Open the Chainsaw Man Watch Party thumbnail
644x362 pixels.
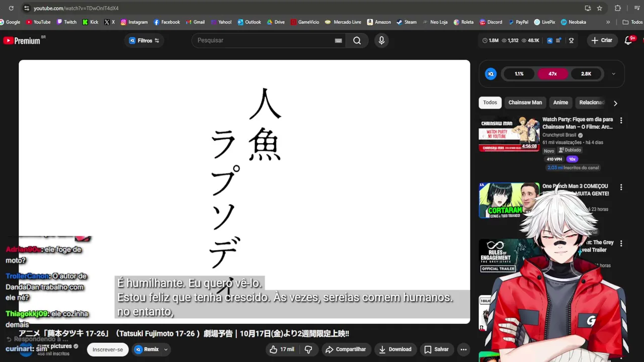tap(509, 134)
